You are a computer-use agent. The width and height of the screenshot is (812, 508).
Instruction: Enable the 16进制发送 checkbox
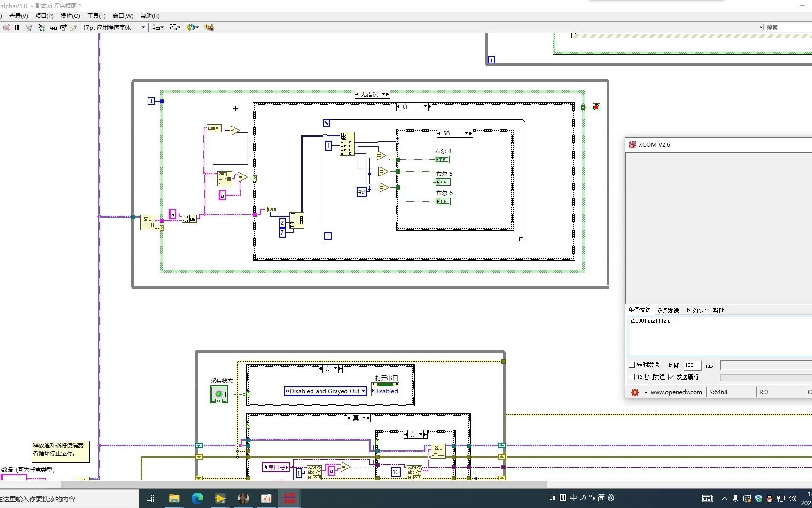(x=632, y=377)
